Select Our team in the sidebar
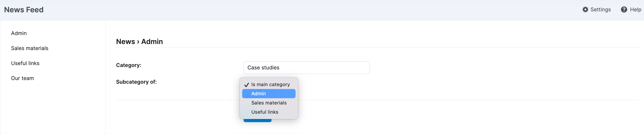This screenshot has width=644, height=134. pos(22,78)
